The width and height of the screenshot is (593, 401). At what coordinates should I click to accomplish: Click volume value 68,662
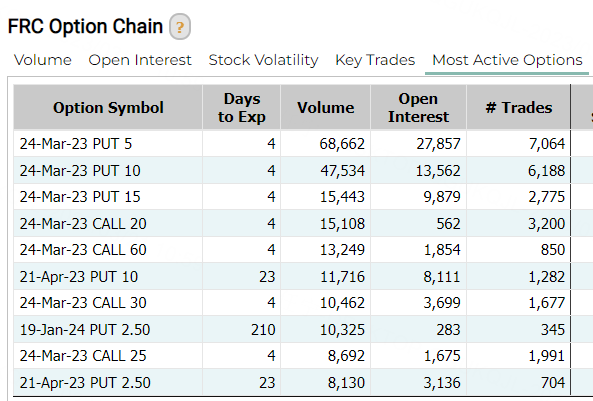pyautogui.click(x=342, y=144)
